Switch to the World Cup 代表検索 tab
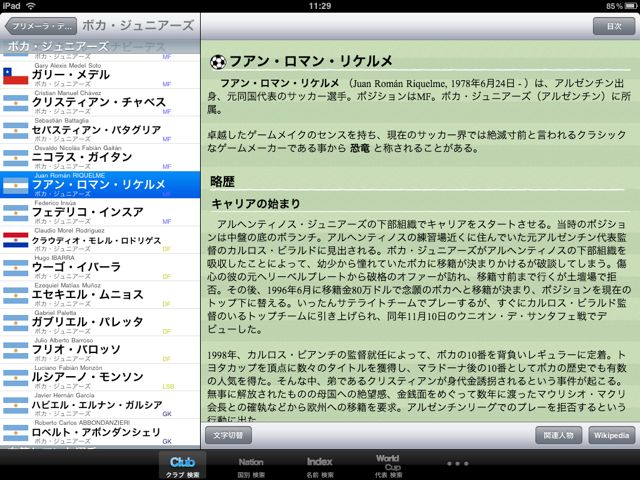This screenshot has width=640, height=480. [x=388, y=465]
